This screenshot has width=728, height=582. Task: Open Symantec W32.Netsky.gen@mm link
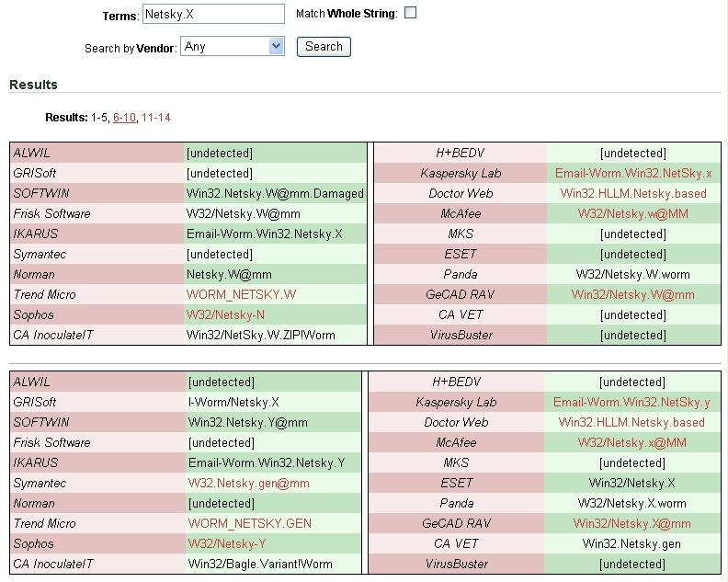click(x=248, y=483)
